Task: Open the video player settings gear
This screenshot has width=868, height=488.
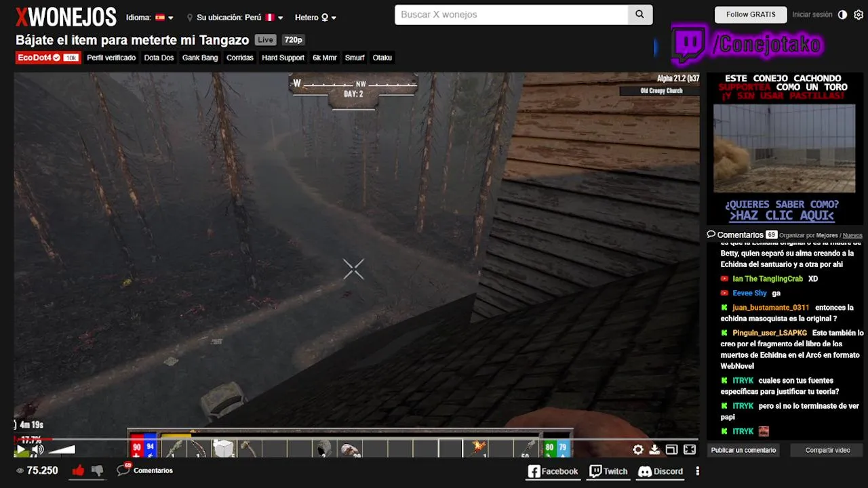Action: tap(638, 449)
